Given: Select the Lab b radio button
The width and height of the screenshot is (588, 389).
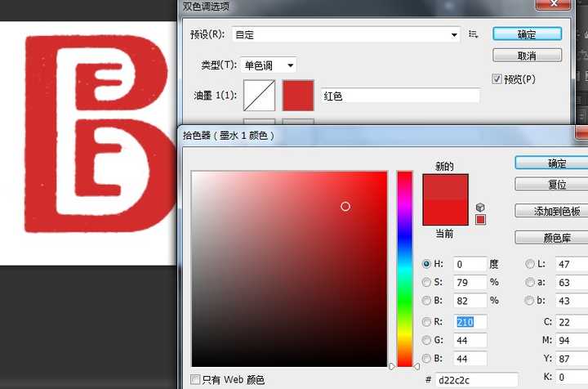Looking at the screenshot, I should click(529, 301).
